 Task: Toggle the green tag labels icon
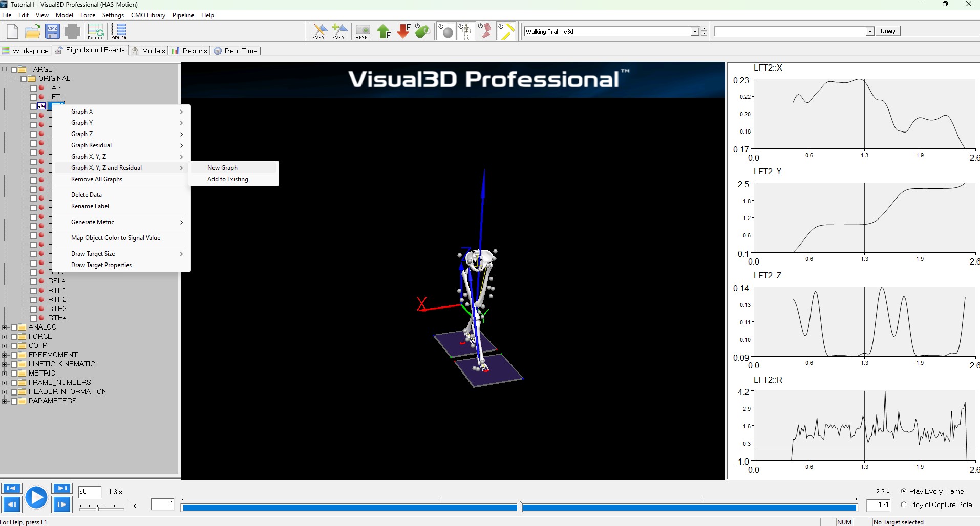point(422,31)
